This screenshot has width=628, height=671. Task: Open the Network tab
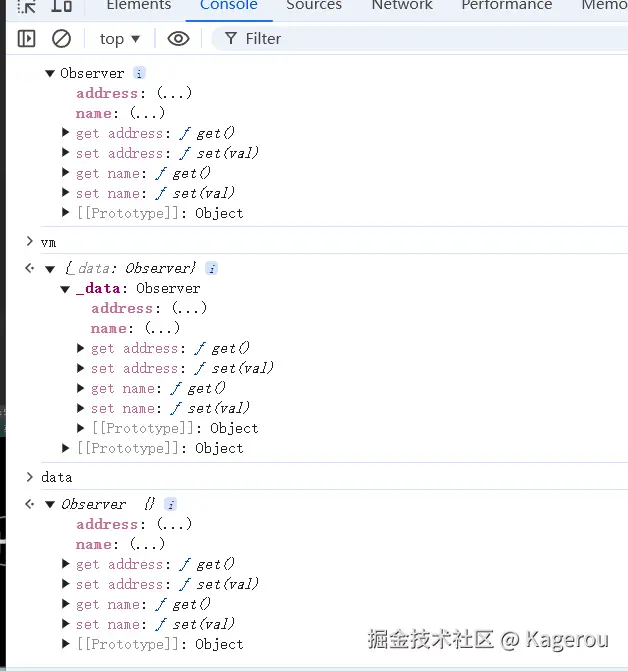click(402, 5)
